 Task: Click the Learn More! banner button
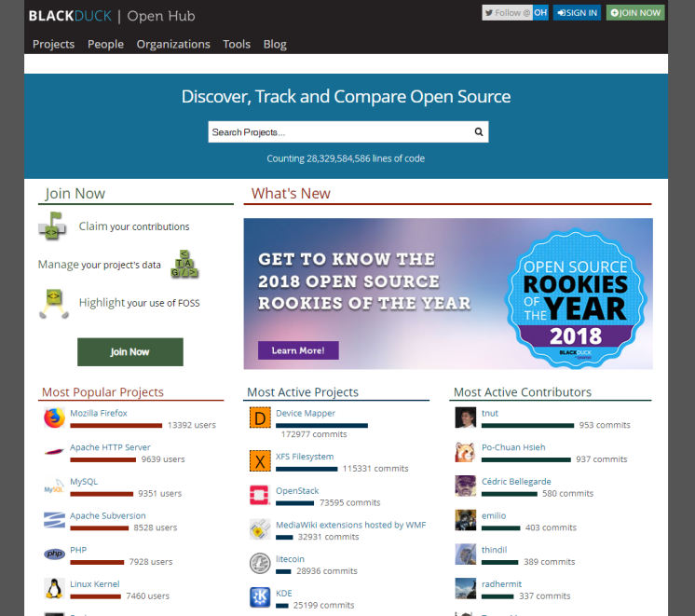click(x=298, y=350)
